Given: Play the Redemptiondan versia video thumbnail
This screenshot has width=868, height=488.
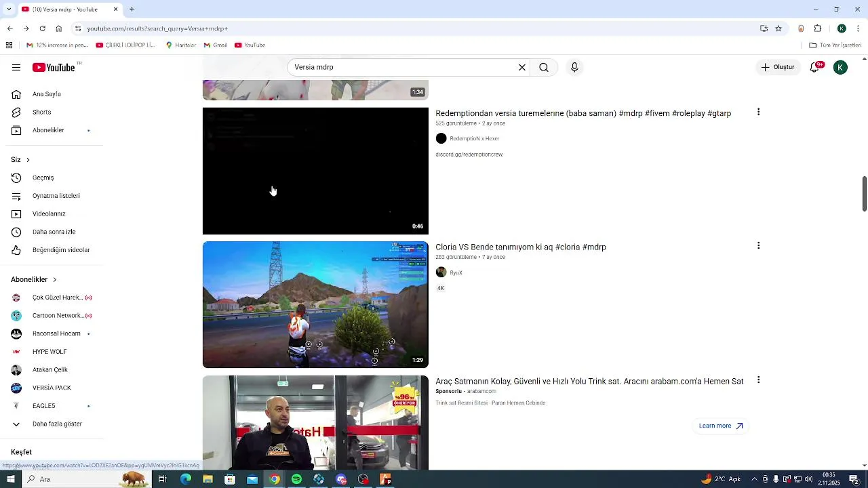Looking at the screenshot, I should click(315, 171).
